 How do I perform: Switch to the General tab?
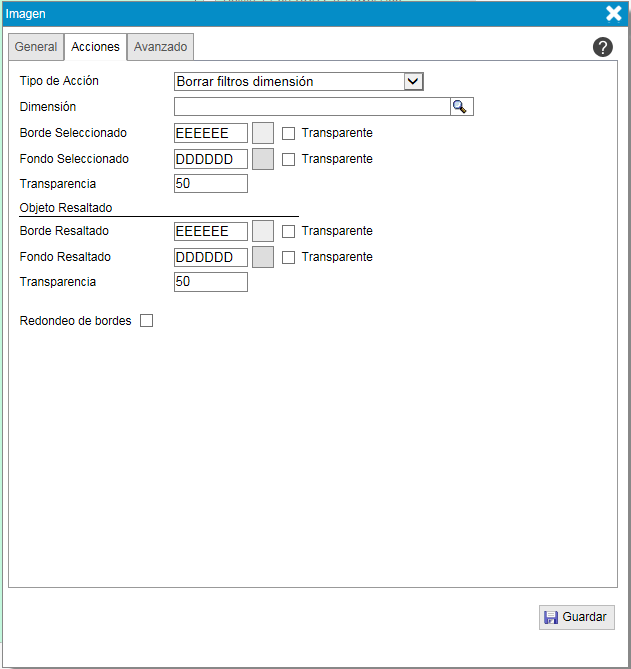click(36, 47)
